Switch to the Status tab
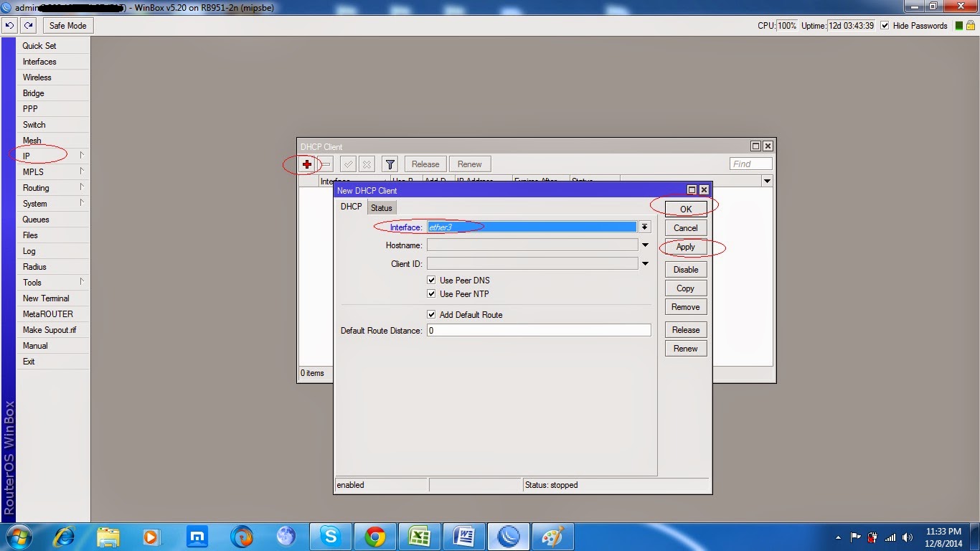The width and height of the screenshot is (980, 551). point(382,208)
